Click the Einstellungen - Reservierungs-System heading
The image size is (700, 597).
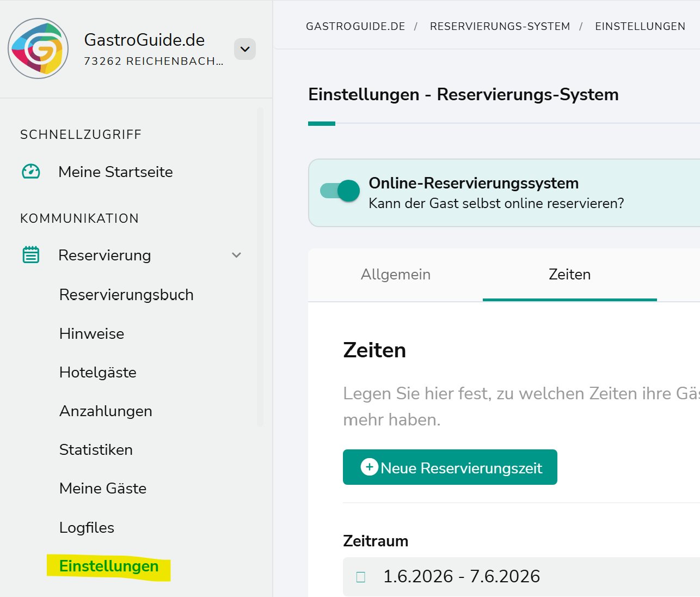tap(463, 94)
